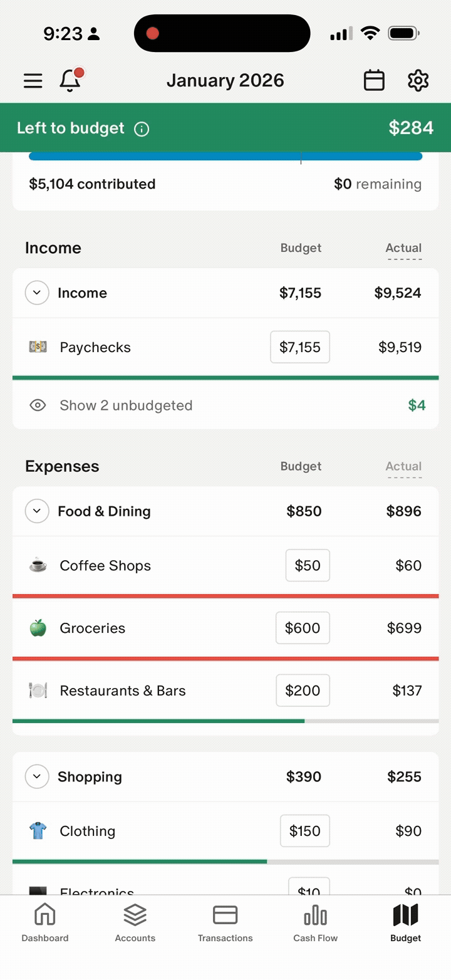The image size is (451, 980).
Task: Toggle the Expenses Actual column header
Action: click(403, 467)
